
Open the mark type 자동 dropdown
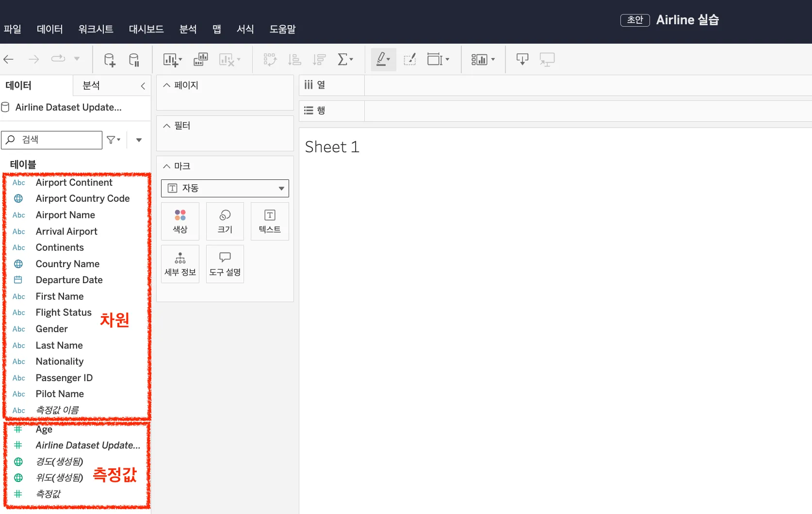coord(225,188)
